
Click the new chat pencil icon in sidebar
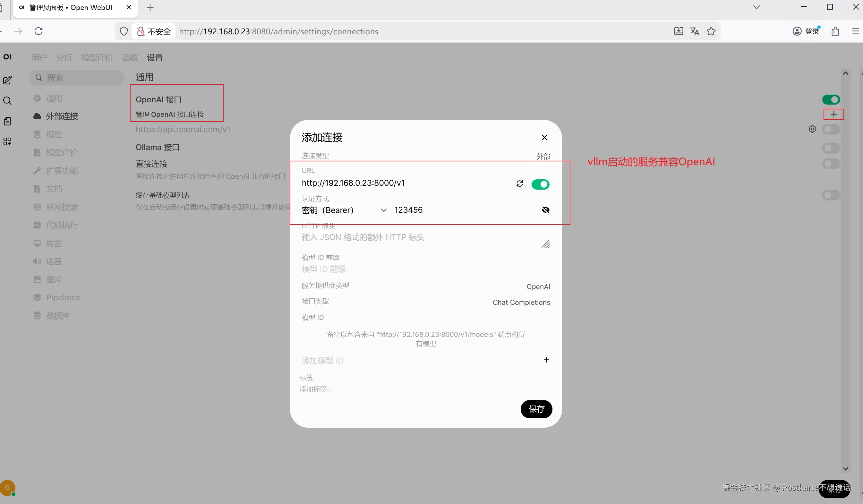click(x=7, y=80)
